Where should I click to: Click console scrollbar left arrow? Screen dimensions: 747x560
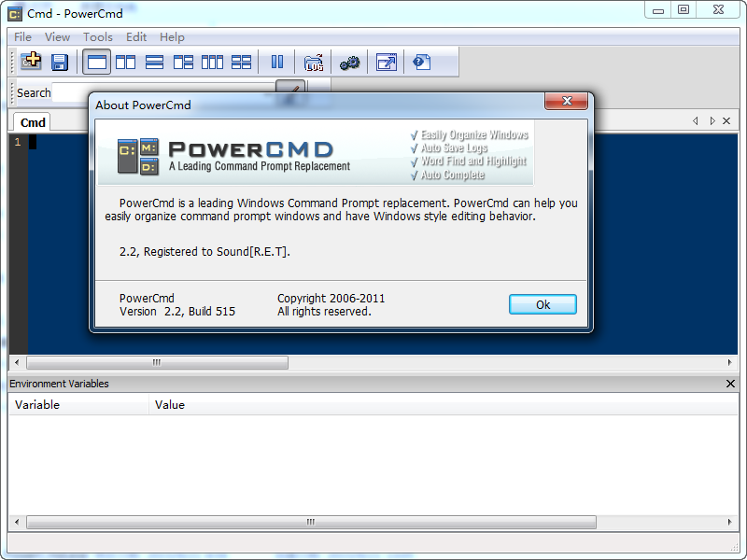[x=17, y=362]
